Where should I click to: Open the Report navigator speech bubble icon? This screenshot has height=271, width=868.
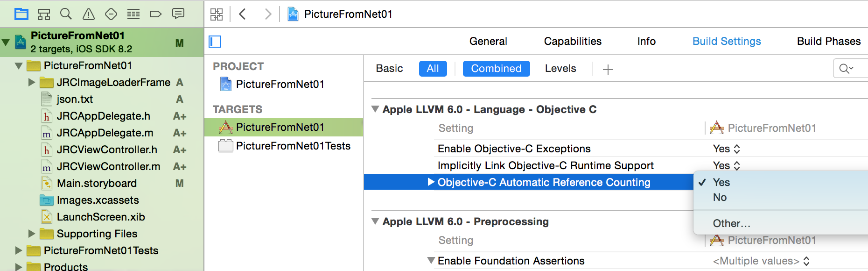(x=178, y=14)
